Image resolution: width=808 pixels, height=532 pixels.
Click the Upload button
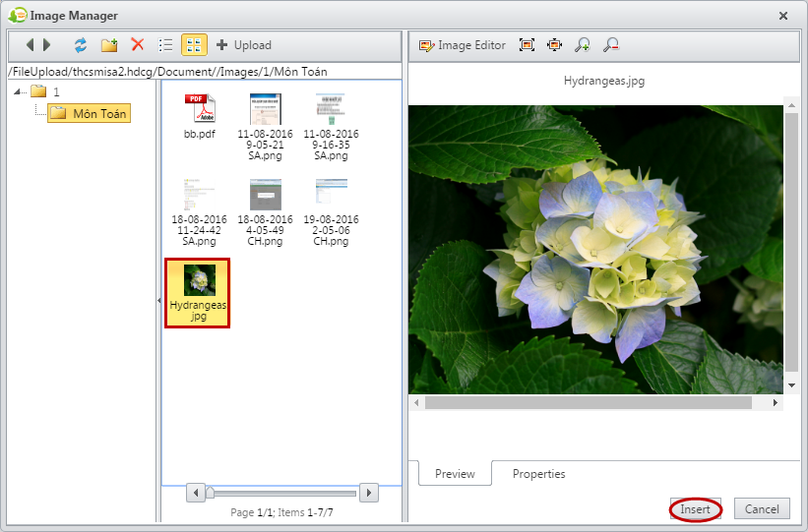coord(243,45)
